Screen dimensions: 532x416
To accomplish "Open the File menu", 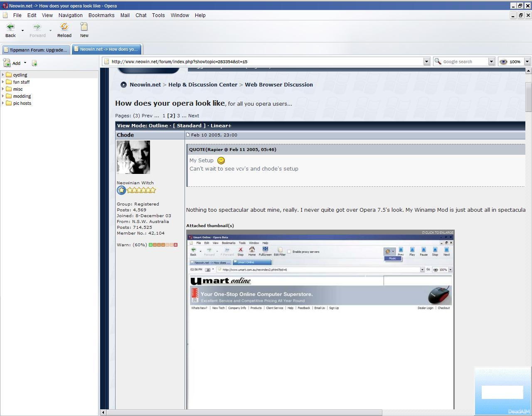I will coord(17,15).
